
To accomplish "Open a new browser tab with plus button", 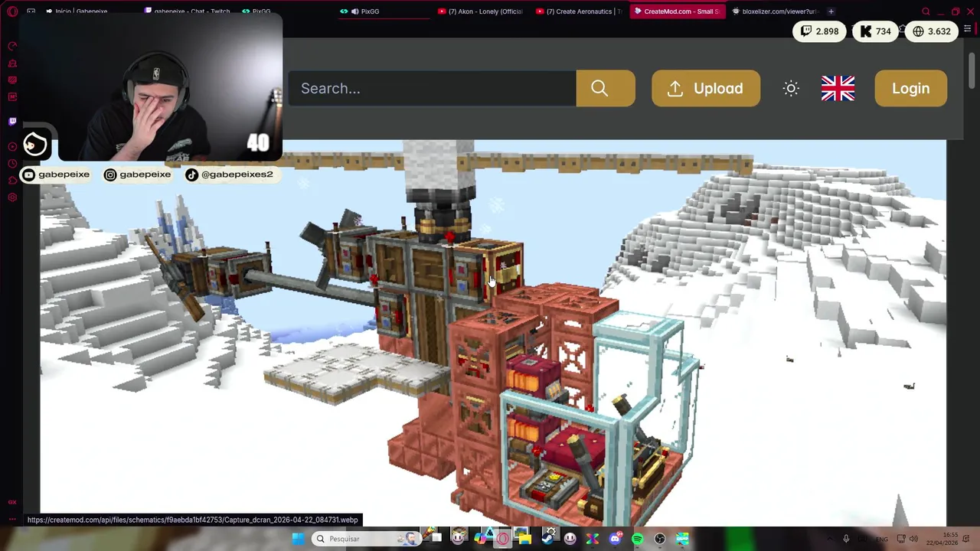I will click(831, 11).
